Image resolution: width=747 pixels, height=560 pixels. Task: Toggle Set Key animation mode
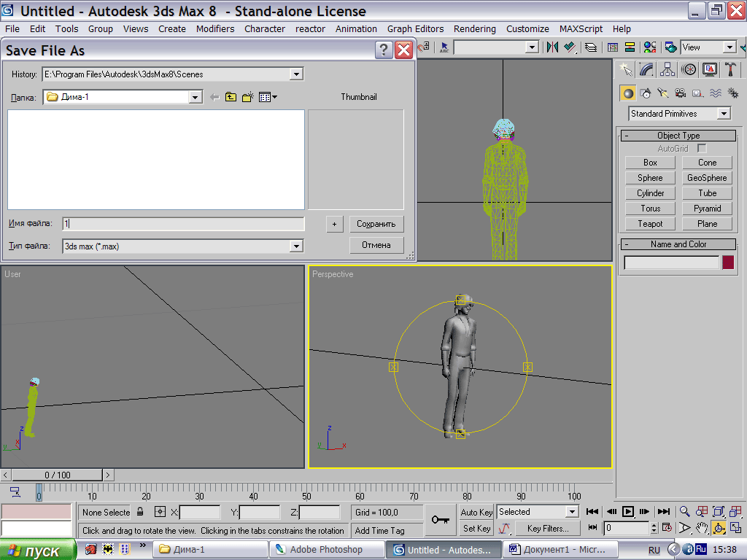pos(476,528)
